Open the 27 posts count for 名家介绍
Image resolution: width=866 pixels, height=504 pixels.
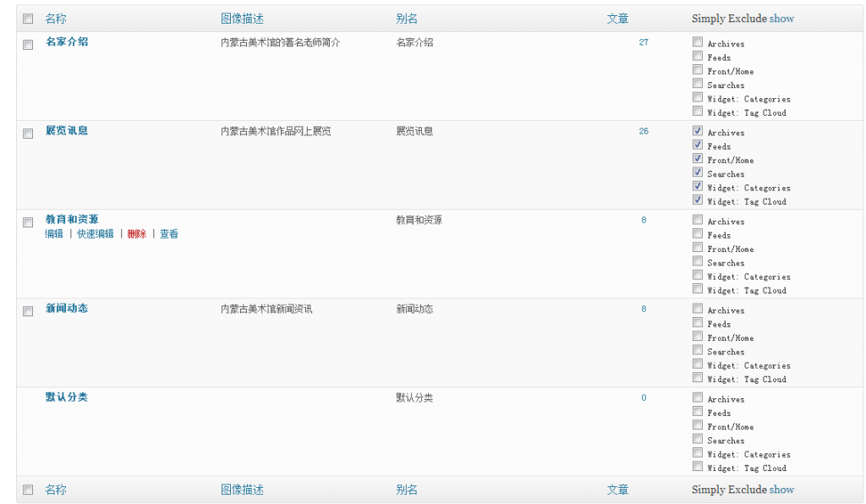[644, 42]
